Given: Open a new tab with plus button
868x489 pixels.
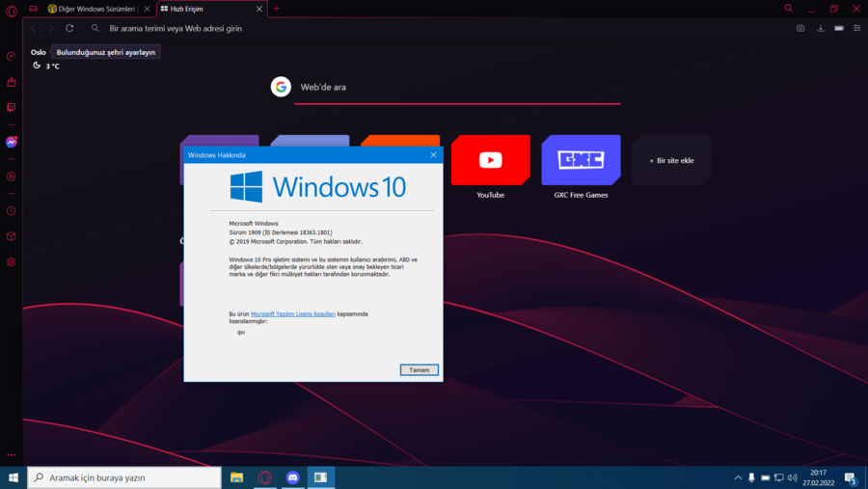Looking at the screenshot, I should click(x=276, y=9).
